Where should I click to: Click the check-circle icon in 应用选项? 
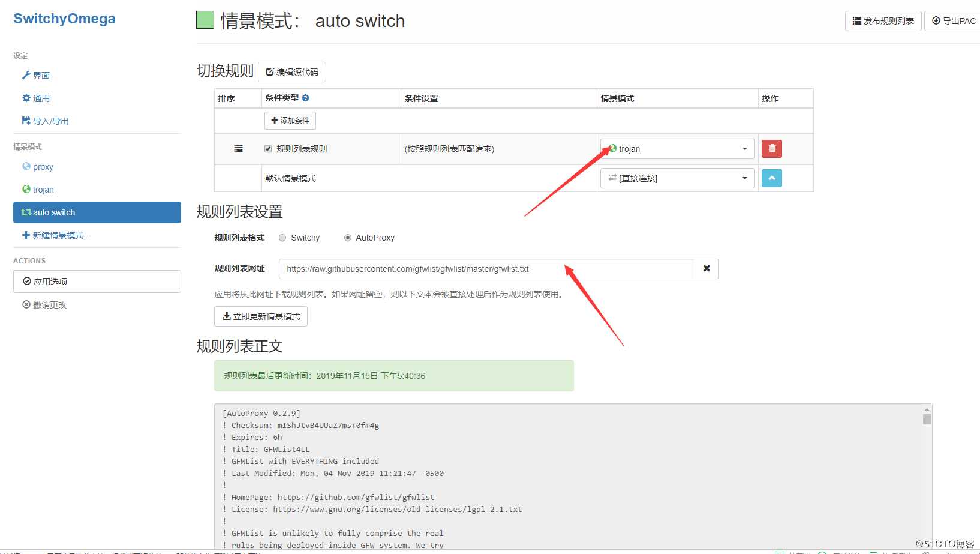tap(27, 281)
